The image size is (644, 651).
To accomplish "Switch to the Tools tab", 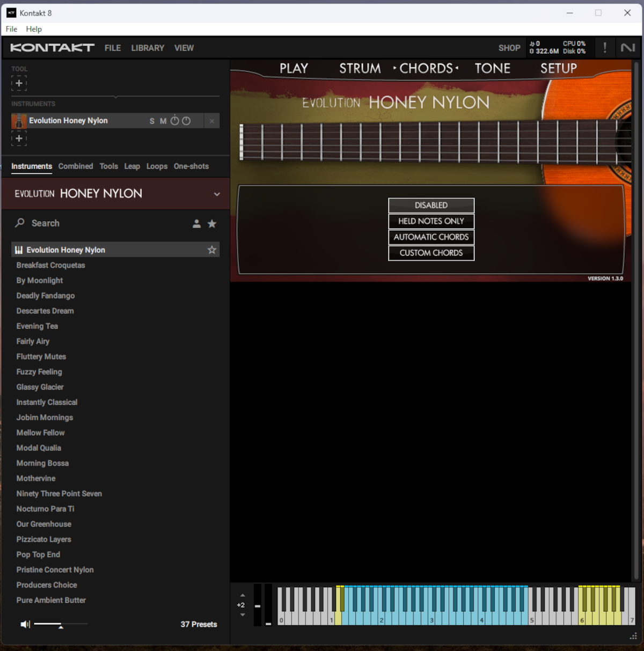I will [108, 166].
